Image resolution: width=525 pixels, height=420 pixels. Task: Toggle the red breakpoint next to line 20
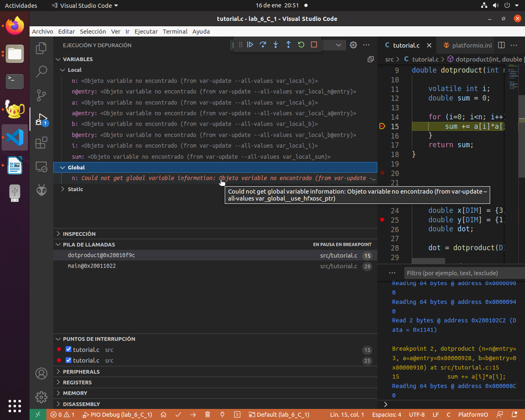pos(382,173)
